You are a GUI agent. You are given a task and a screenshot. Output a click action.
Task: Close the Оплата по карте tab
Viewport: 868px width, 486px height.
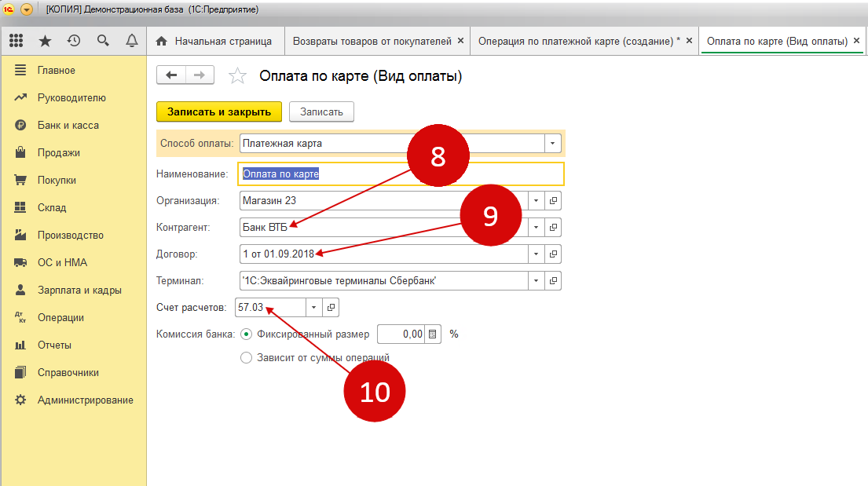[856, 40]
